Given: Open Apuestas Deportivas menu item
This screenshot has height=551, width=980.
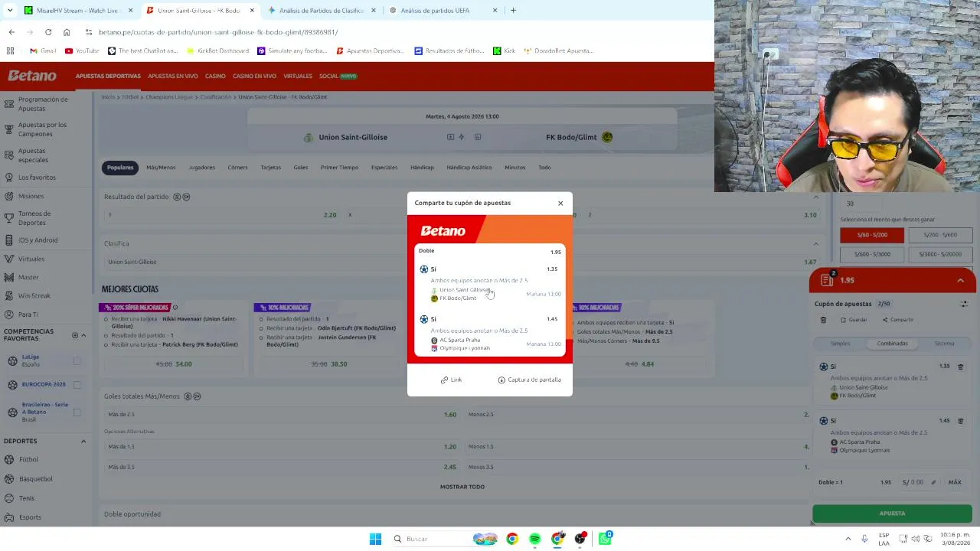Looking at the screenshot, I should (108, 76).
